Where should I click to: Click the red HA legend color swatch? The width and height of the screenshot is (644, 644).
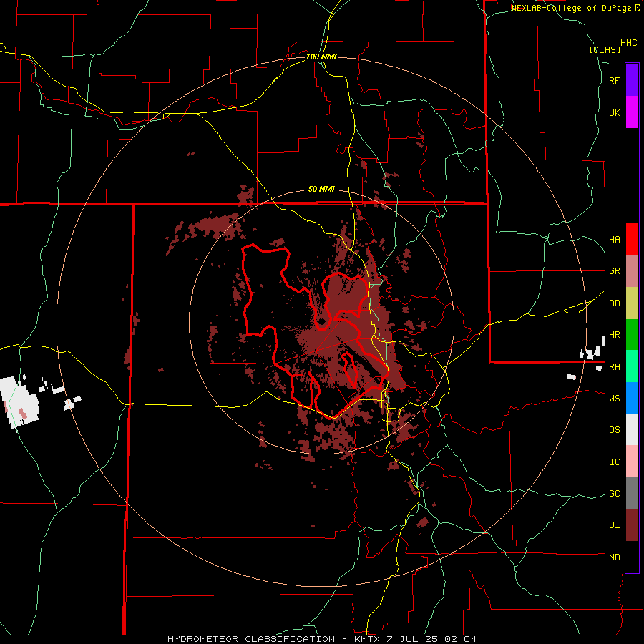632,239
